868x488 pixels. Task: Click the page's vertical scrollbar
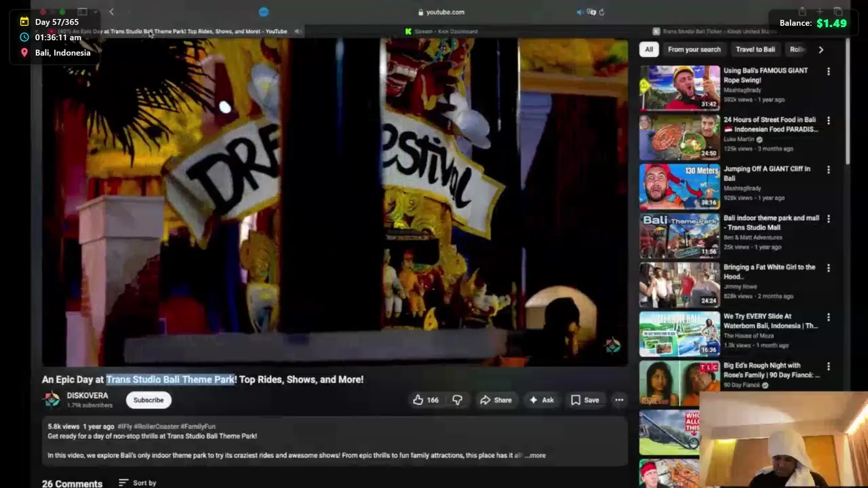point(847,102)
